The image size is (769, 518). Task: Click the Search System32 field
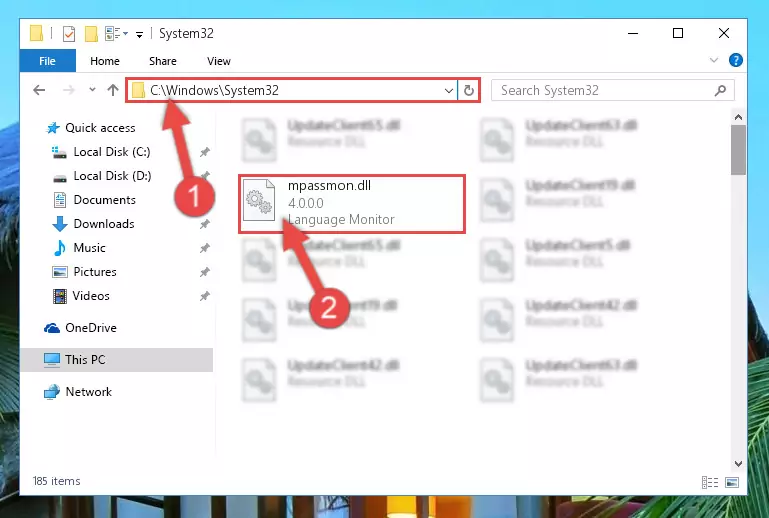pyautogui.click(x=613, y=90)
